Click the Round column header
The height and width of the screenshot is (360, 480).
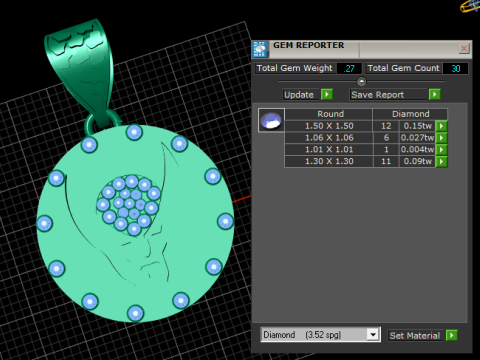click(329, 114)
